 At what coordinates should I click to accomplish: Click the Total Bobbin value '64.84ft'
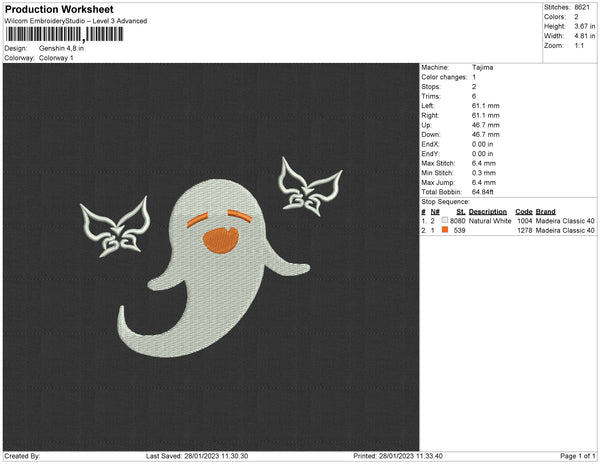(483, 192)
